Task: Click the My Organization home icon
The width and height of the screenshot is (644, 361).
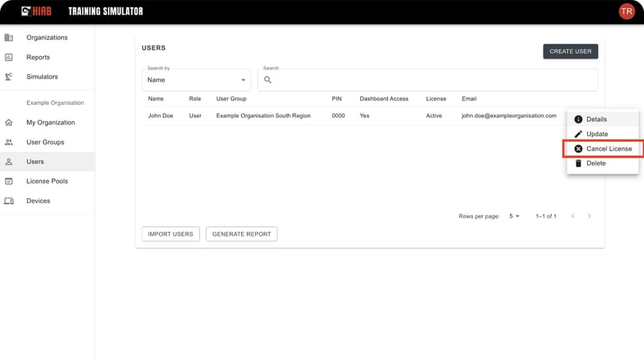Action: pyautogui.click(x=9, y=122)
